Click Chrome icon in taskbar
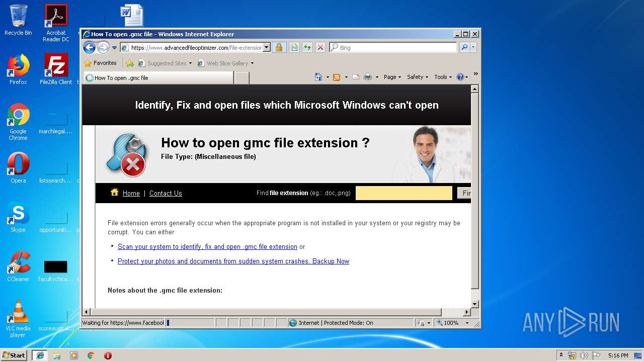Image resolution: width=644 pixels, height=362 pixels. pos(91,355)
